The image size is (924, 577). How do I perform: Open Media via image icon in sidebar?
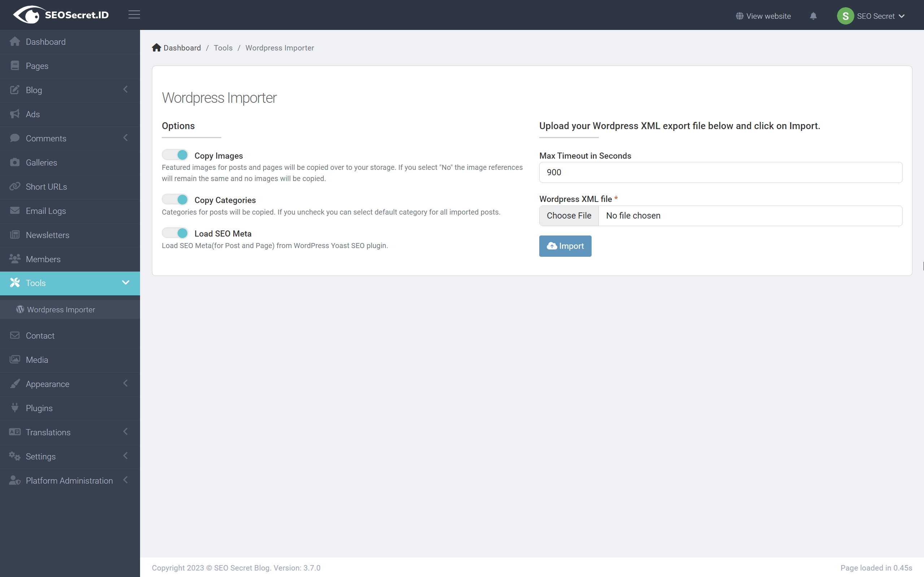coord(15,359)
